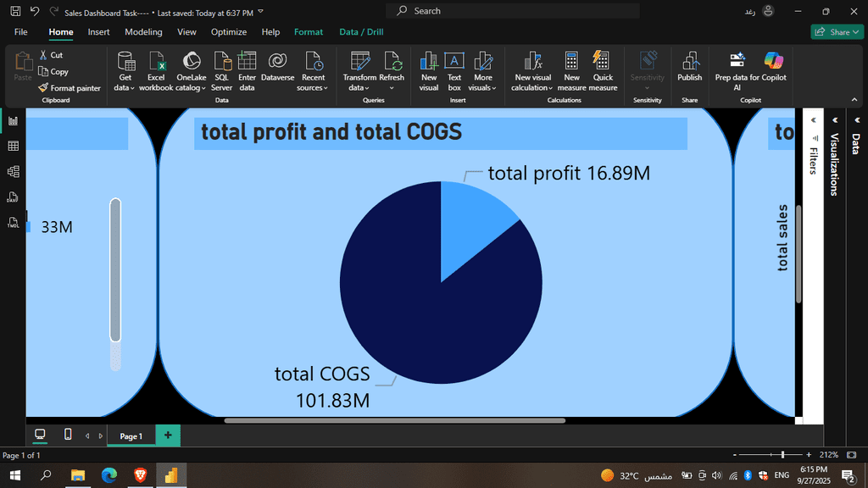This screenshot has height=488, width=868.
Task: Switch to Table view in left sidebar
Action: coord(14,146)
